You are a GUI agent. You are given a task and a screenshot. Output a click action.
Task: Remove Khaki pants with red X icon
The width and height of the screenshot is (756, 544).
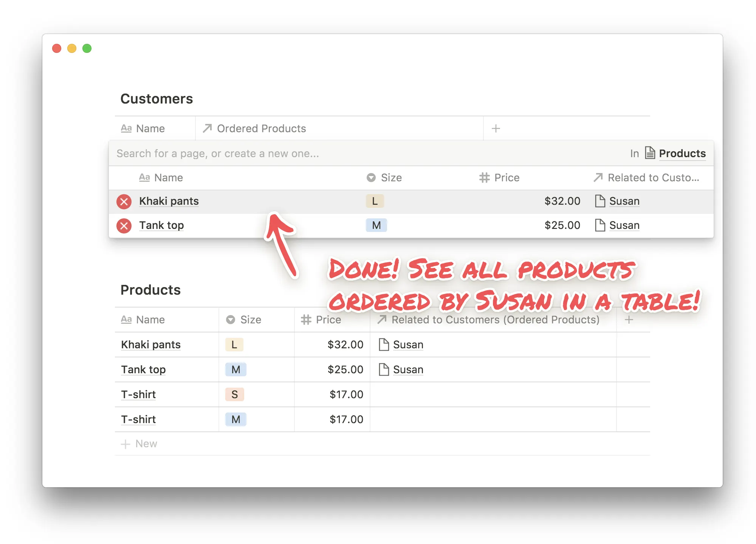(124, 201)
